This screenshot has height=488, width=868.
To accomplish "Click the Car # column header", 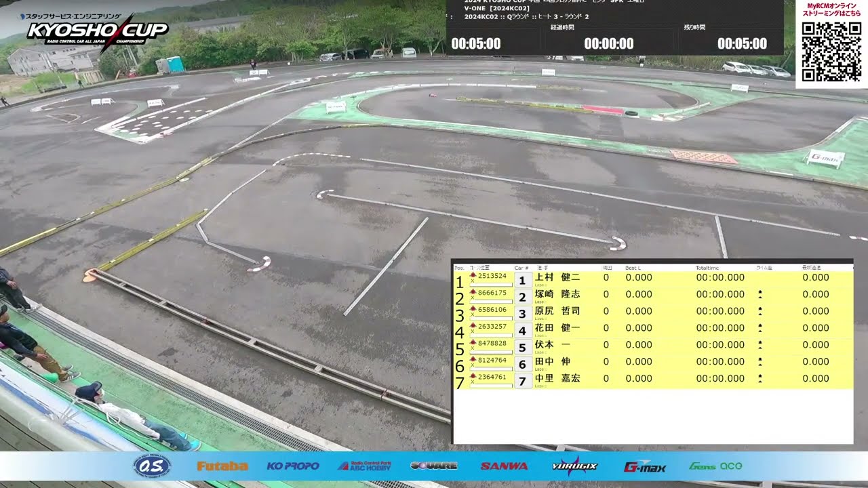I will click(521, 268).
